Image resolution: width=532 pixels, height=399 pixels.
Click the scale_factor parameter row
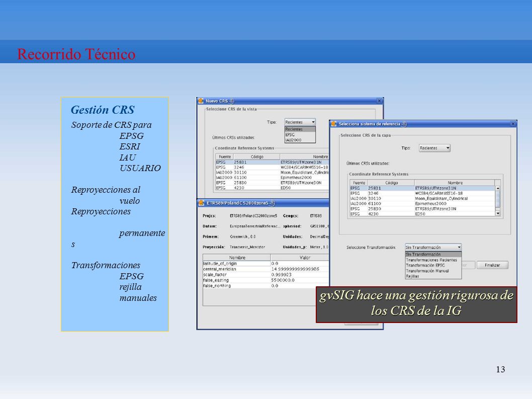(x=266, y=274)
